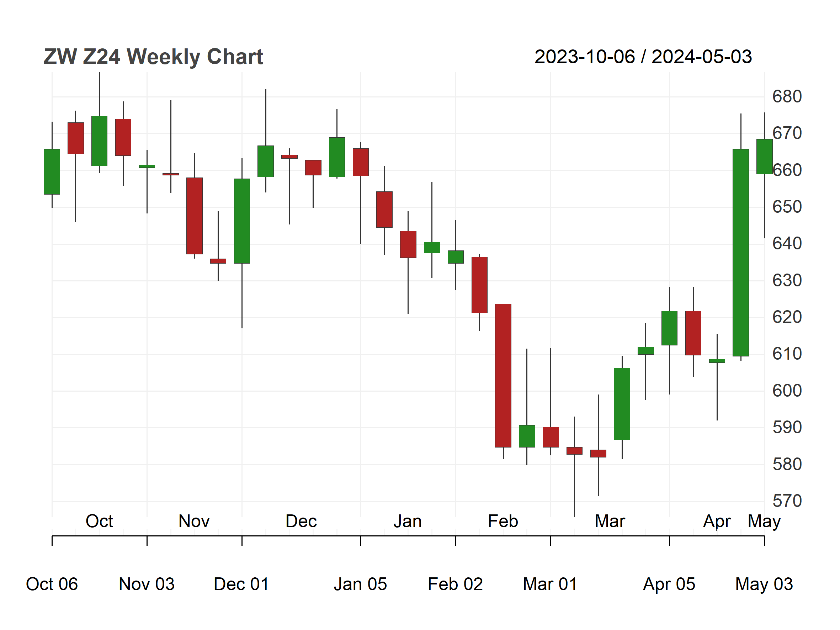Click the 620 price axis label
840x630 pixels.
tap(787, 317)
